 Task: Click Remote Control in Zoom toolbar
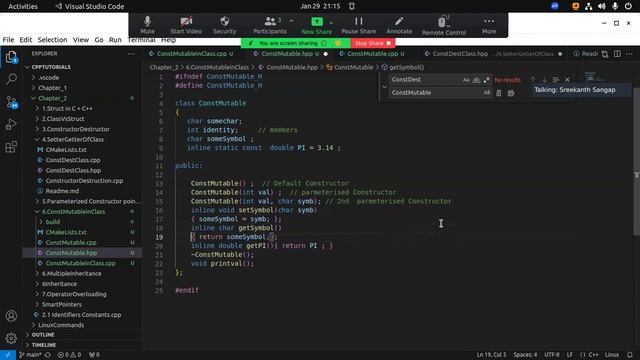tap(444, 25)
